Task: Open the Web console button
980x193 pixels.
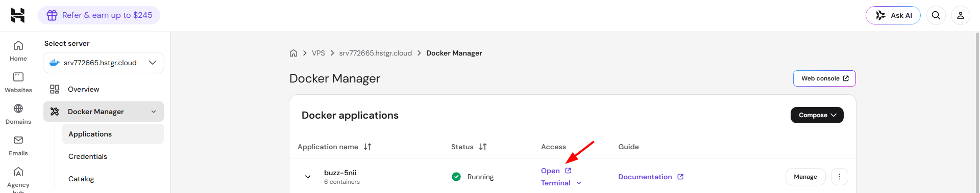Action: tap(824, 78)
